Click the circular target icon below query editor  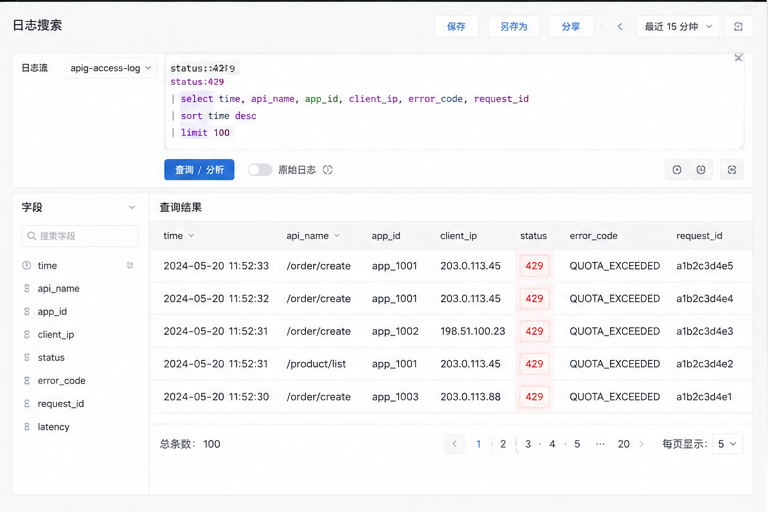point(677,170)
